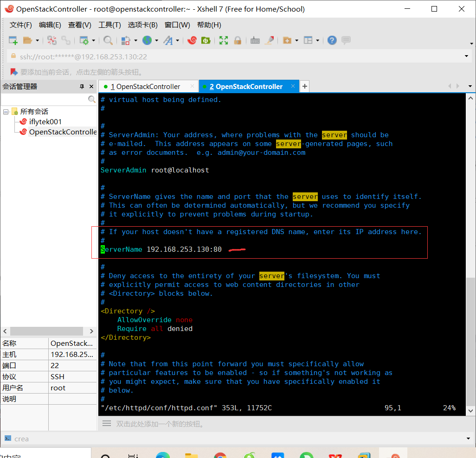Screen dimensions: 476x458
Task: Click session tree scroll left arrow
Action: (5, 331)
